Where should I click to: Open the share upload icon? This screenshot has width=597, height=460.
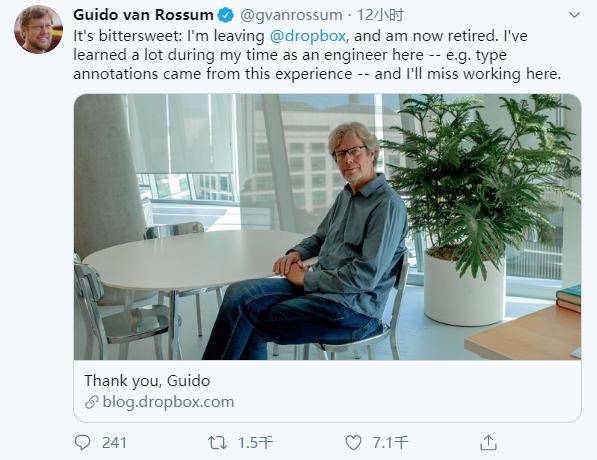pos(488,442)
